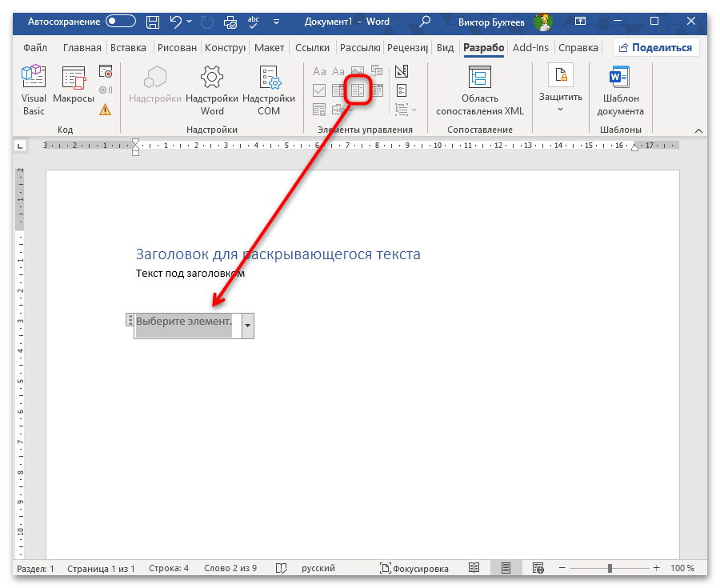Click the macro security warning icon
Screen dimensions: 720x588
(106, 110)
